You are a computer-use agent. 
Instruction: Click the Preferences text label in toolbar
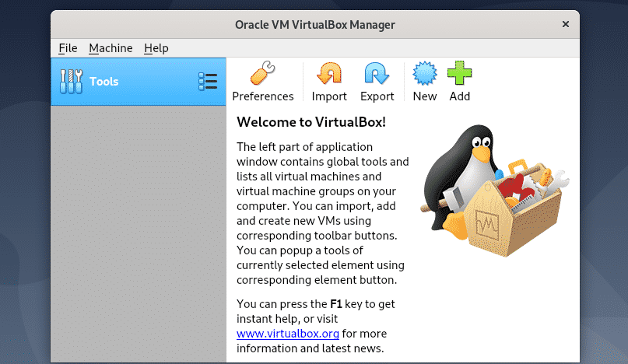(x=263, y=96)
